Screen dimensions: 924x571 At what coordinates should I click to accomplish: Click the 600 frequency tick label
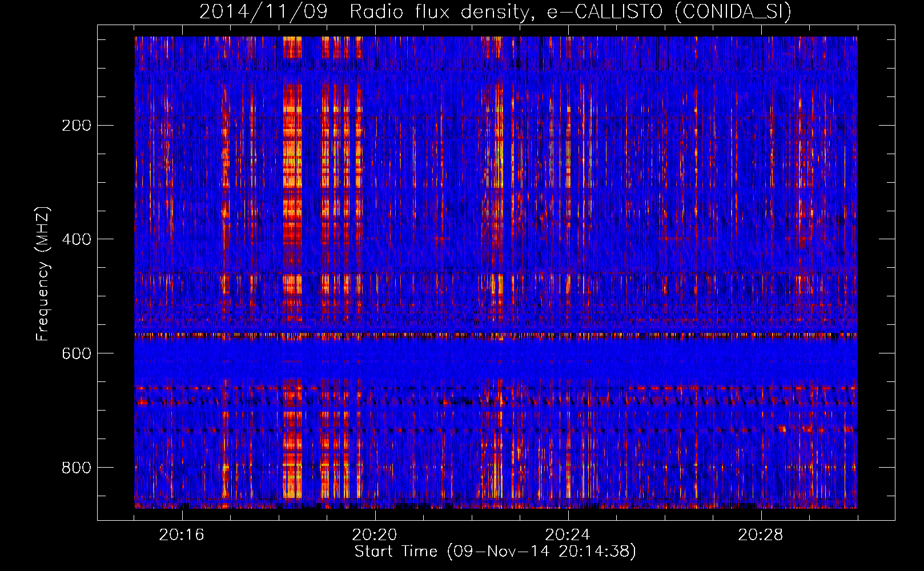point(77,353)
